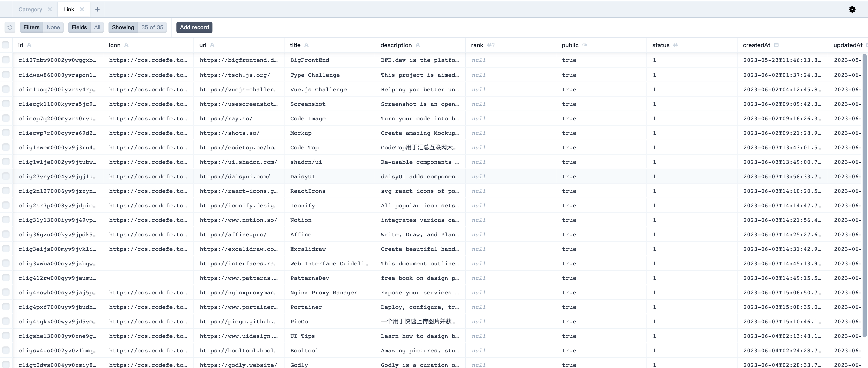Image resolution: width=868 pixels, height=368 pixels.
Task: Close the Link tab
Action: point(82,10)
